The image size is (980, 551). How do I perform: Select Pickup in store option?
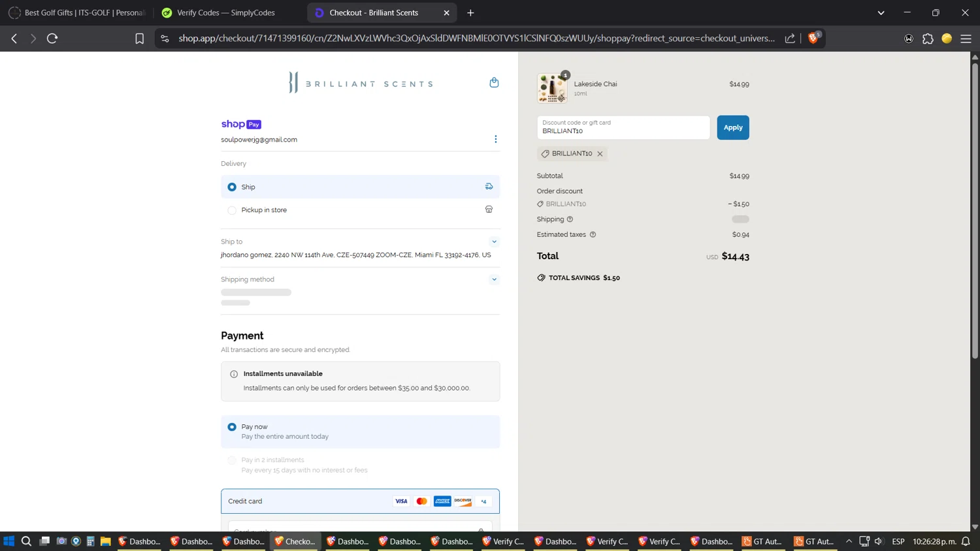coord(360,210)
